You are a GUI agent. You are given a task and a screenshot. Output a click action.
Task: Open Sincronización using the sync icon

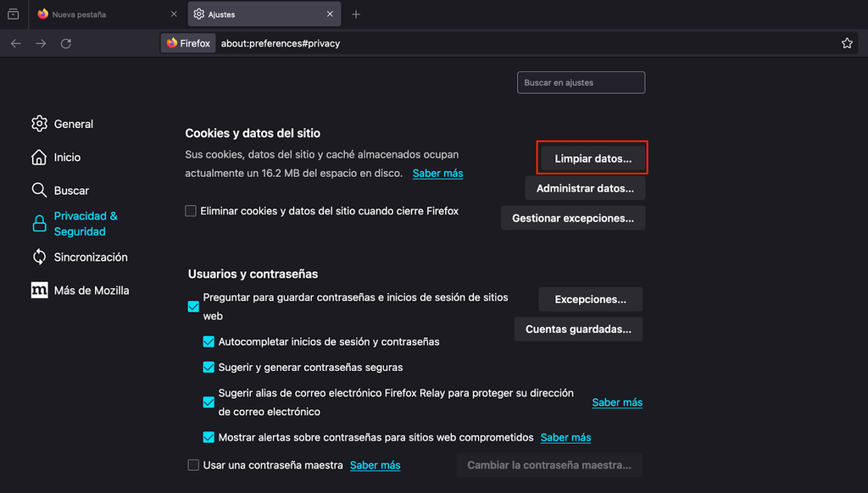39,257
